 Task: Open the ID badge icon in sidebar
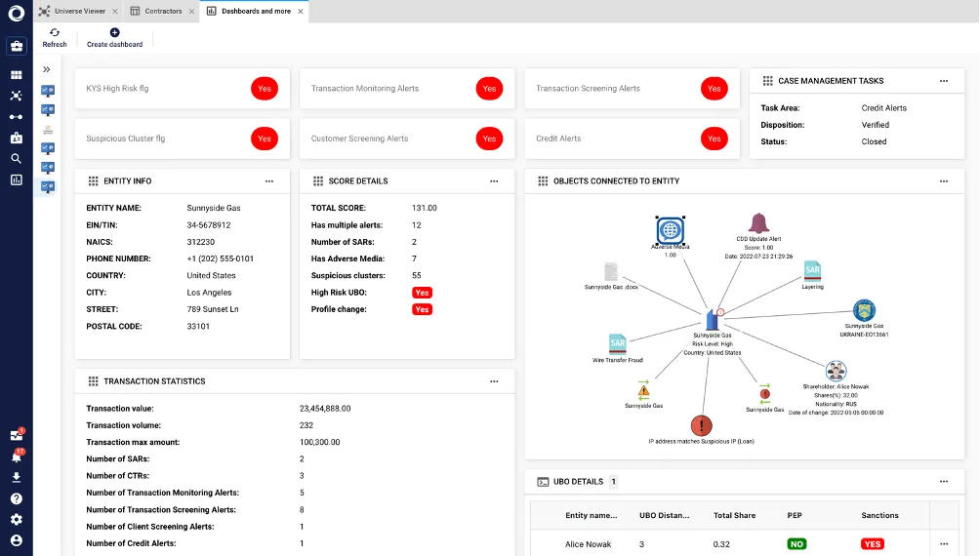pos(17,138)
